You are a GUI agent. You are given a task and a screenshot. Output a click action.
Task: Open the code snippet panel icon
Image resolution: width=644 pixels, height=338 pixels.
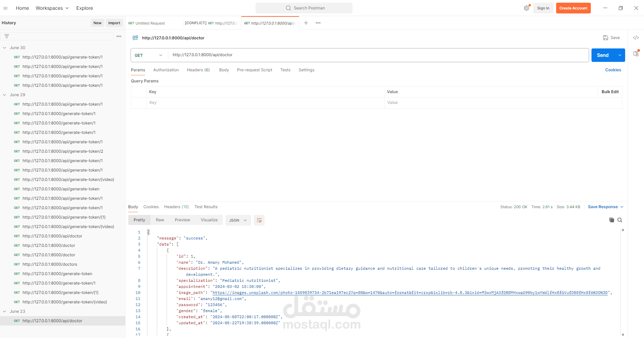pos(636,38)
